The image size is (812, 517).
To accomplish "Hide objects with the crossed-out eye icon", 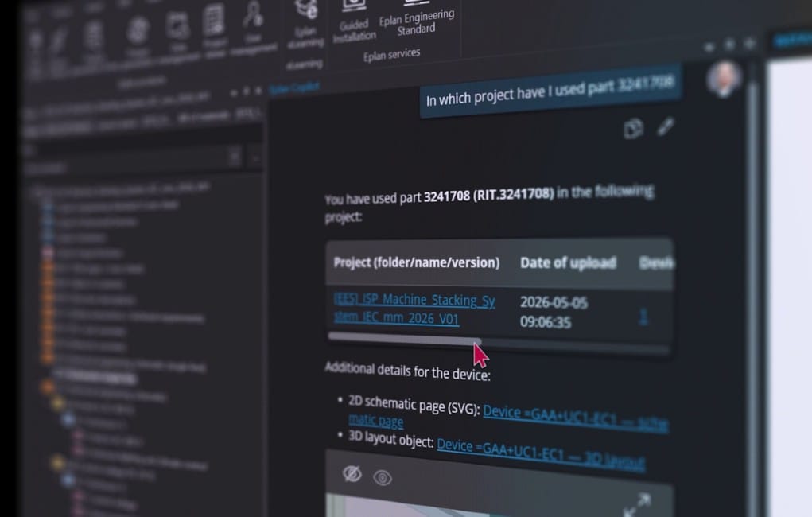I will point(352,473).
